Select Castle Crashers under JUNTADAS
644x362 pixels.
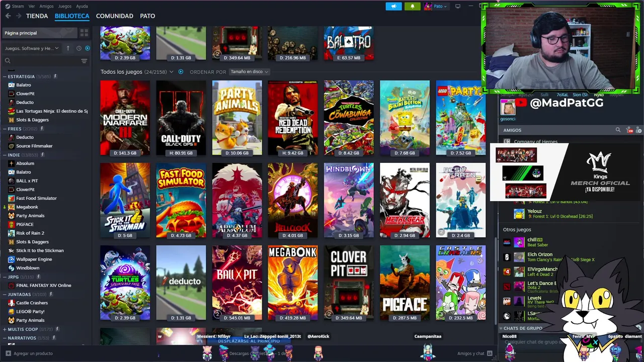point(32,303)
